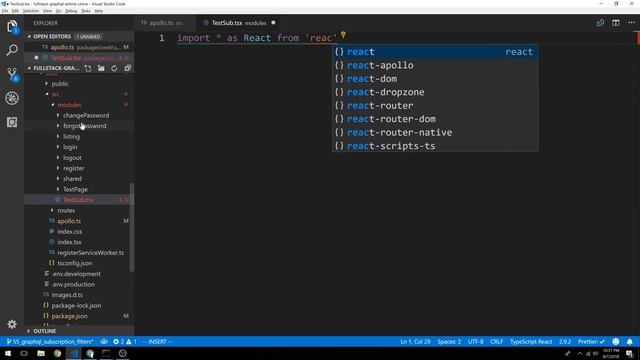Open File Explorer from the taskbar
Screen dimensions: 640x360
click(x=41, y=353)
